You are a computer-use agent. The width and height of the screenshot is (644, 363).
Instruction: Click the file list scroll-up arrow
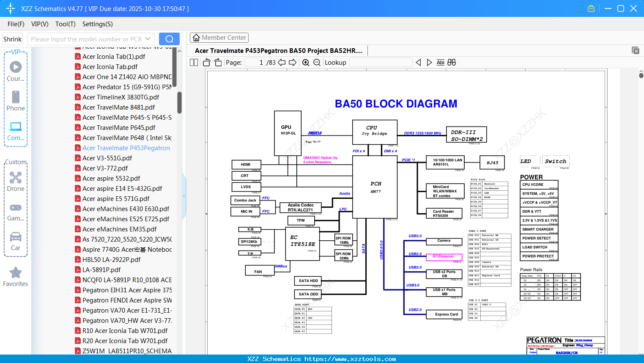(179, 51)
